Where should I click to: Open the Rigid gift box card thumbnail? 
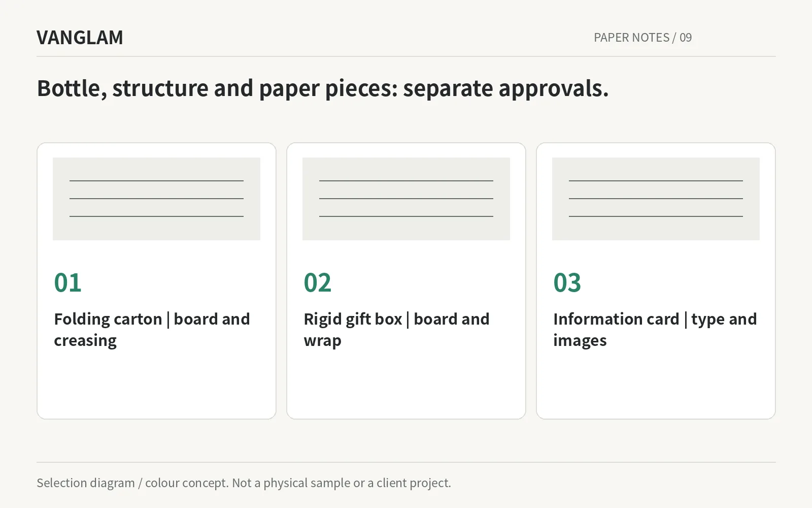click(x=406, y=199)
